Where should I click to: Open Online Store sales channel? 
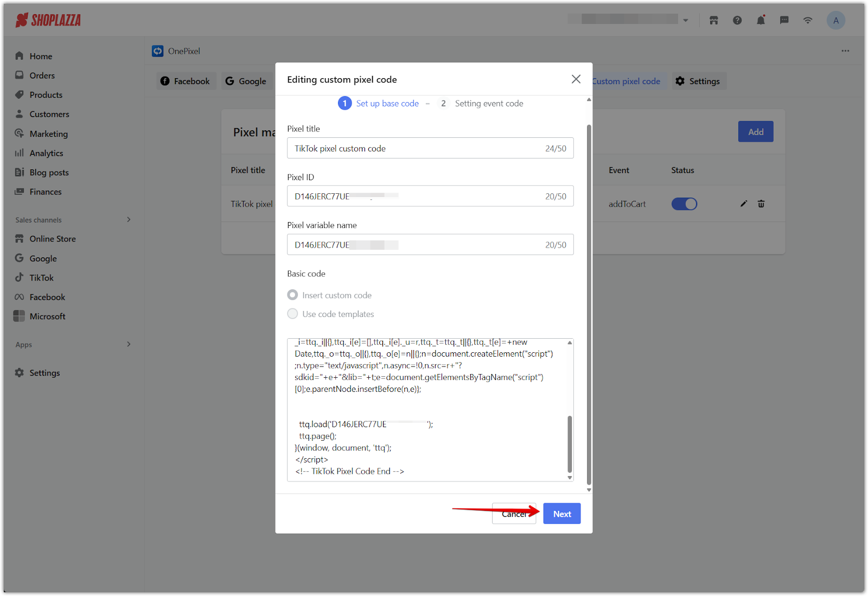point(53,239)
